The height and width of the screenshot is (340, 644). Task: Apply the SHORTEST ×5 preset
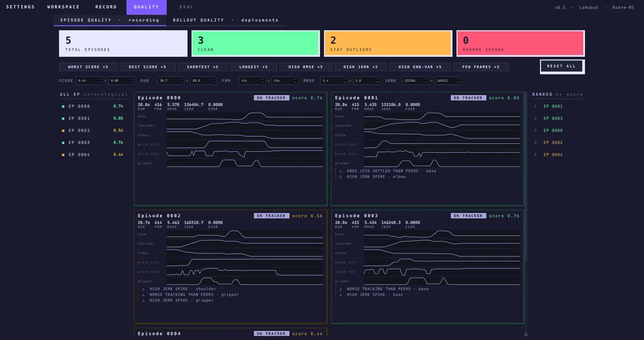tap(202, 67)
